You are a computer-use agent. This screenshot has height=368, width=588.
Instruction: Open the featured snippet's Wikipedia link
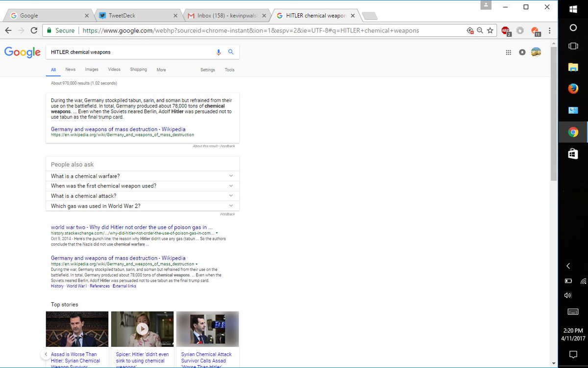[x=118, y=130]
